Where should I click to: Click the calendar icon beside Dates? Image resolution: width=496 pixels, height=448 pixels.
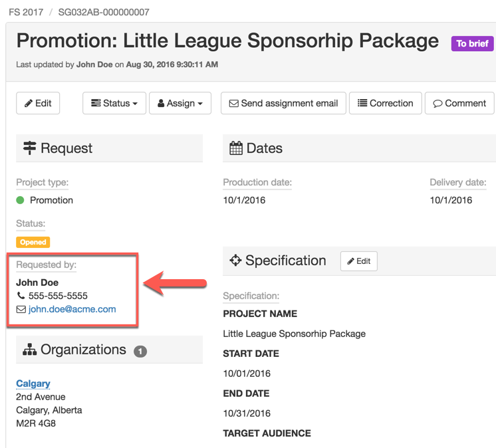click(236, 148)
